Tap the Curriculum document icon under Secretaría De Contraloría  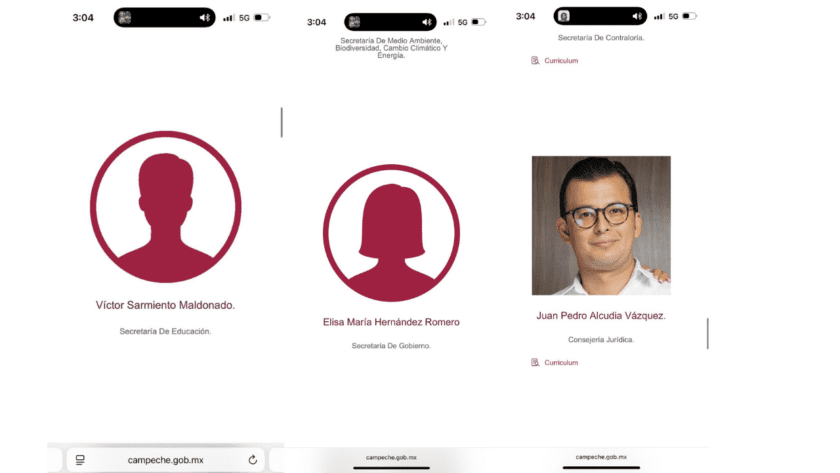535,61
